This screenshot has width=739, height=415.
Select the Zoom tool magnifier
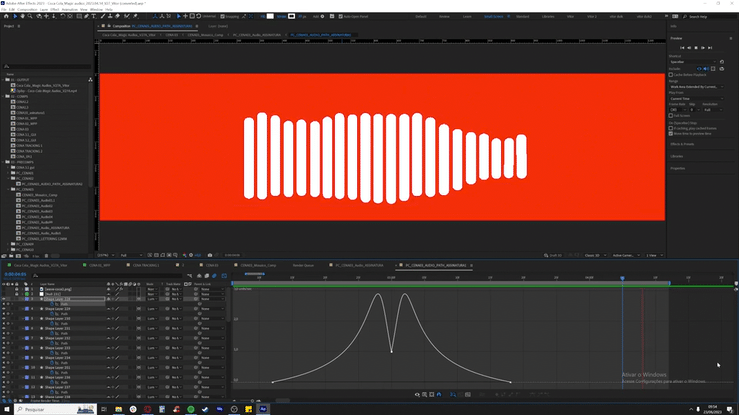[x=30, y=16]
